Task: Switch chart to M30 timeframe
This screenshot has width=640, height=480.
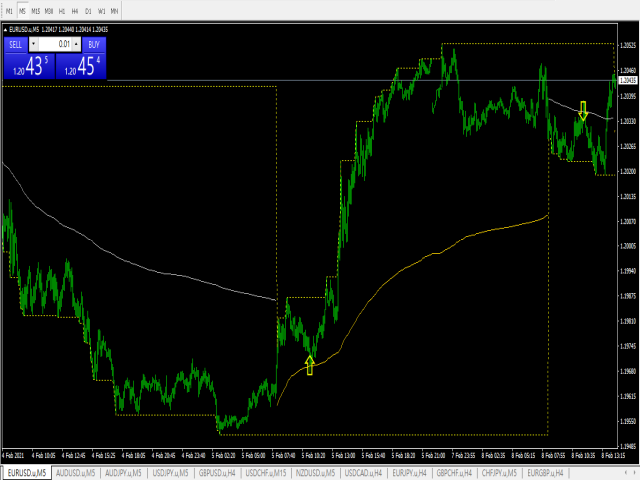Action: [49, 11]
